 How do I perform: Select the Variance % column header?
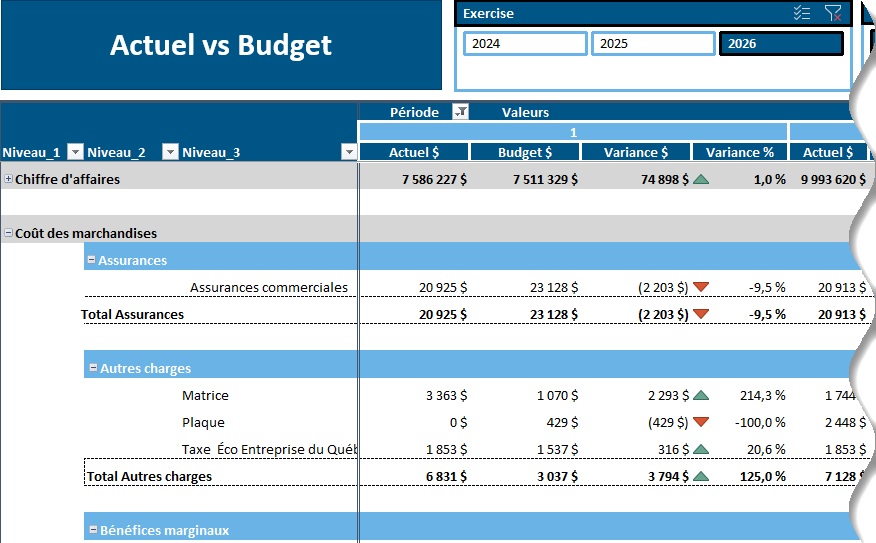(739, 152)
